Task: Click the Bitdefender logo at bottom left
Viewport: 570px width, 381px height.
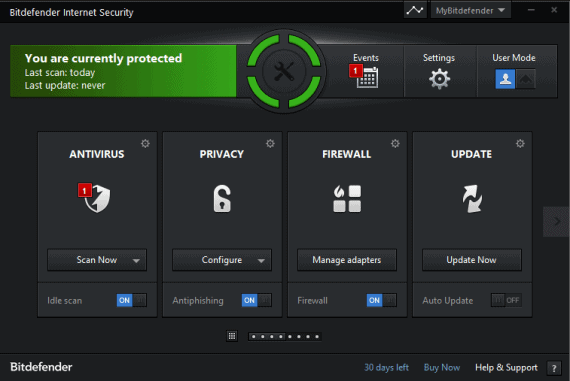Action: 41,367
